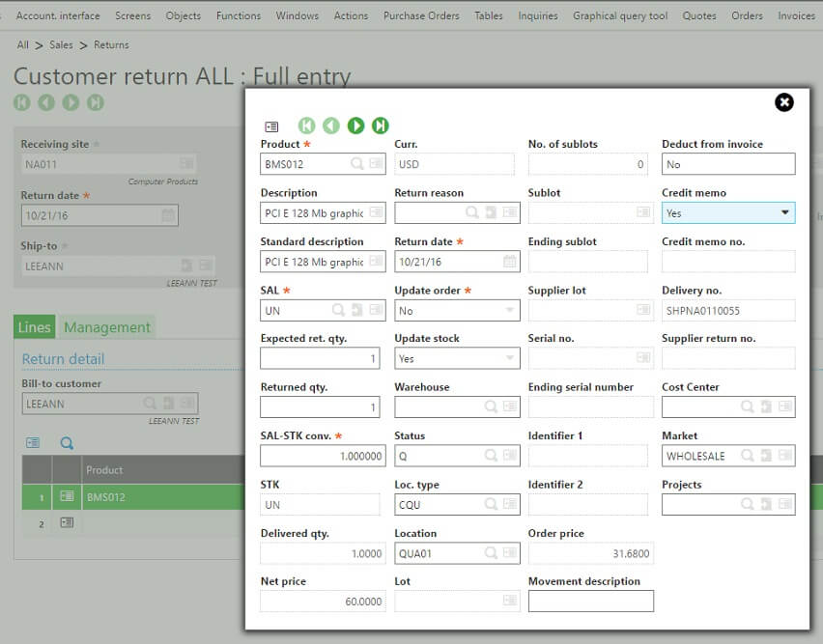Open the Update order dropdown
Viewport: 823px width, 644px height.
pos(509,311)
